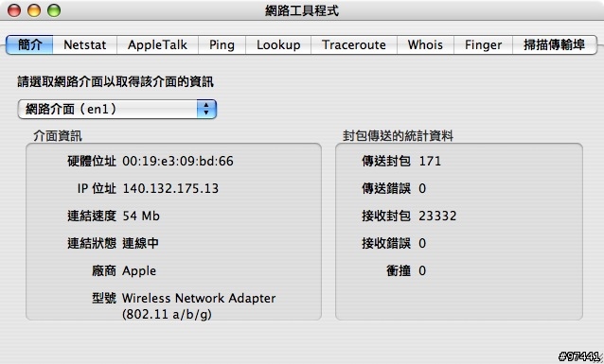Viewport: 604px width, 364px height.
Task: Click the IP 位址 label
Action: click(97, 188)
